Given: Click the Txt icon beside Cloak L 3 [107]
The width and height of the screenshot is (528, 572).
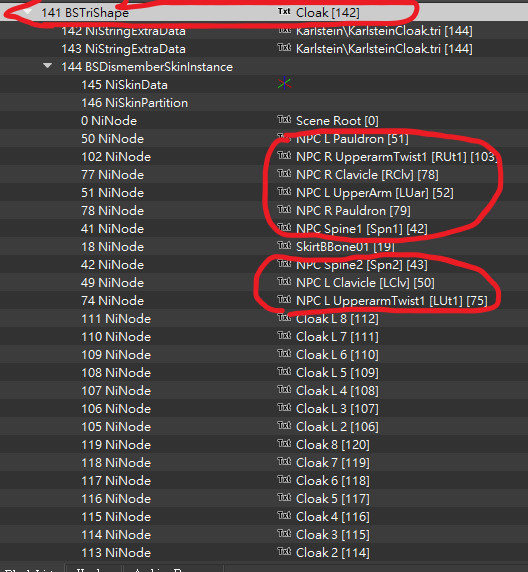Looking at the screenshot, I should (284, 407).
